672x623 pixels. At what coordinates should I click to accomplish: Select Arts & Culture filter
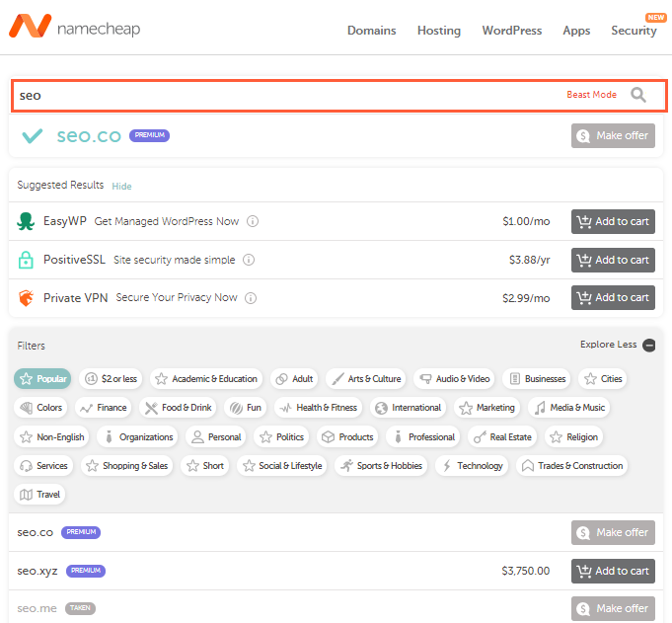(366, 378)
